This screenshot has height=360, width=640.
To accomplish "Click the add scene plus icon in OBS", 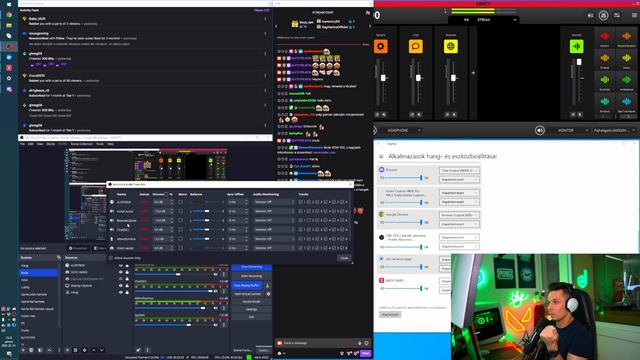I will click(23, 350).
